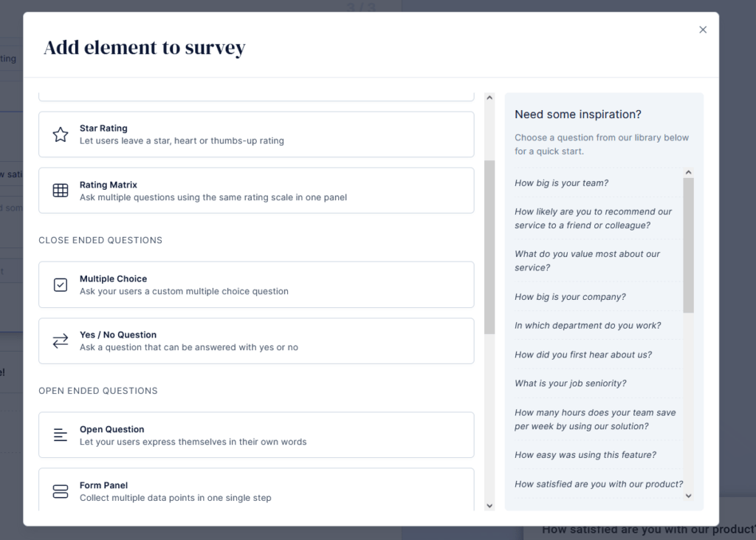Click the stacked panels icon for Form Panel

point(60,491)
